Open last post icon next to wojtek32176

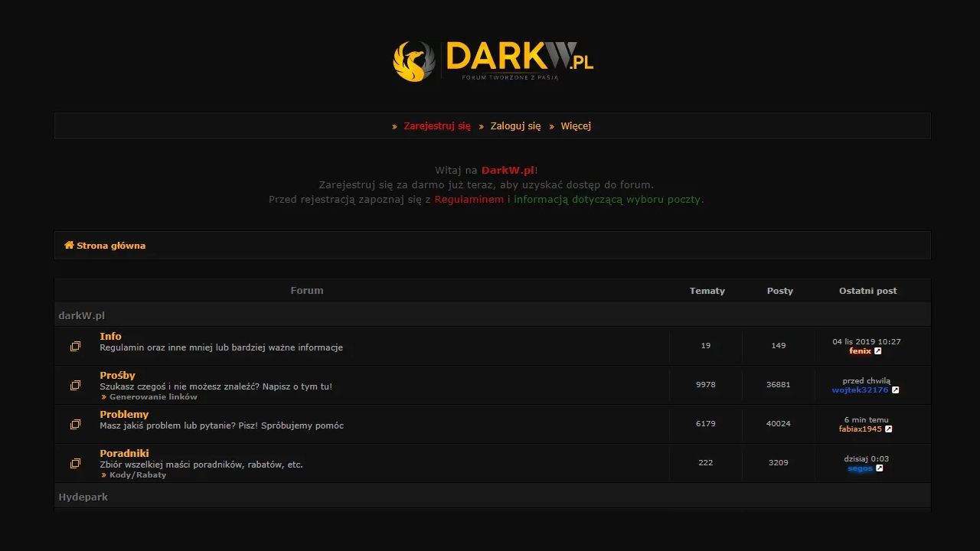[895, 390]
